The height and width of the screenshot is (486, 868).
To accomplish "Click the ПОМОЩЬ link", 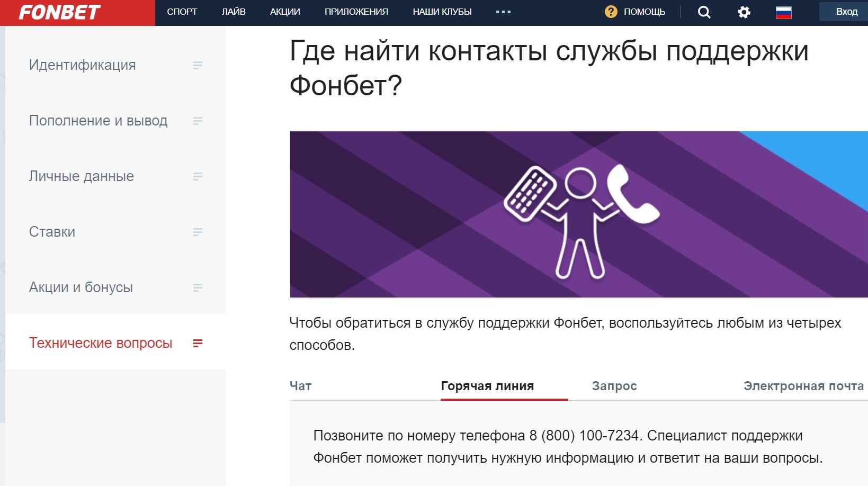I will 645,12.
